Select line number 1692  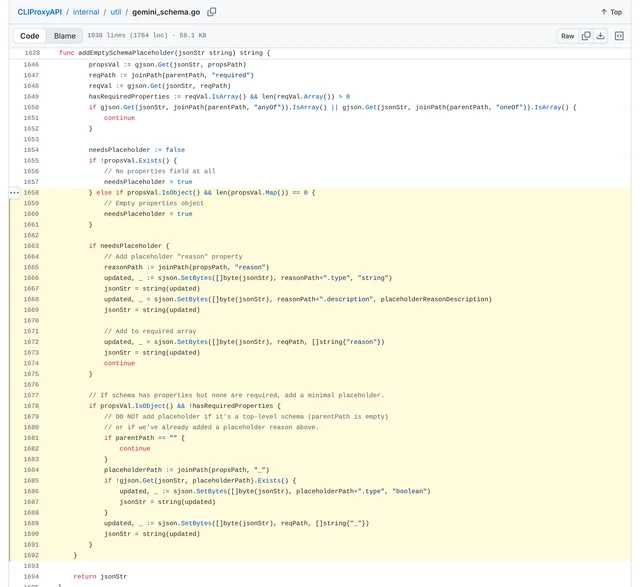point(31,555)
